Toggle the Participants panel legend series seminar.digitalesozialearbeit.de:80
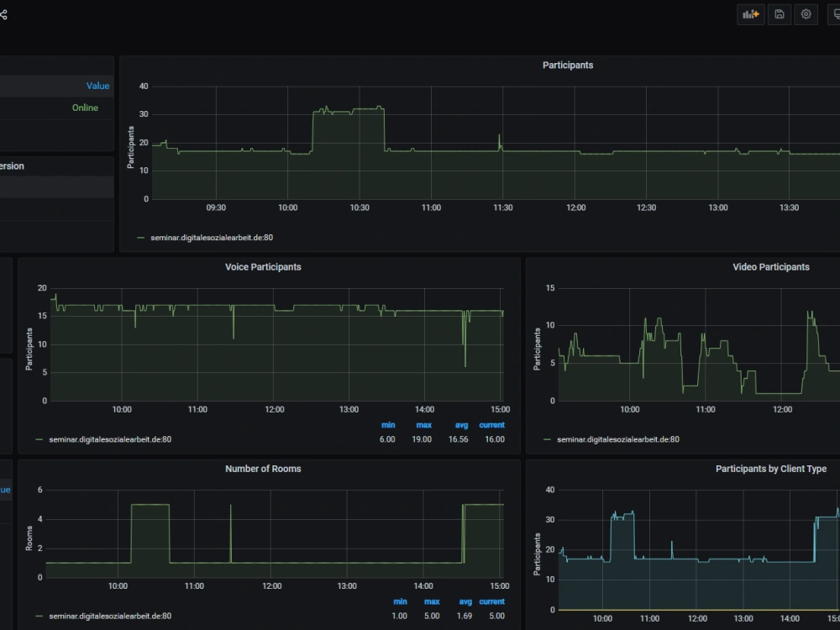Image resolution: width=840 pixels, height=630 pixels. coord(212,238)
